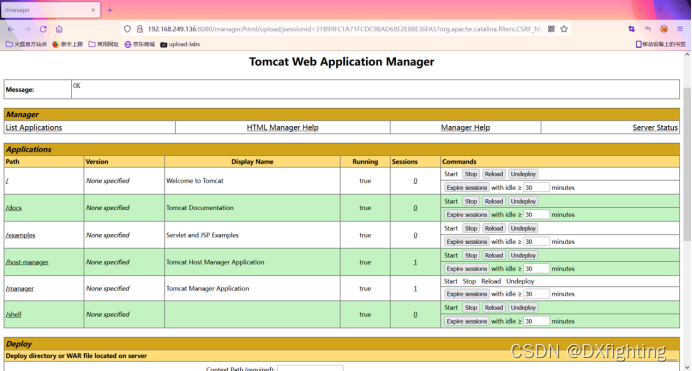Click the address bar URL field
692x371 pixels.
(345, 29)
